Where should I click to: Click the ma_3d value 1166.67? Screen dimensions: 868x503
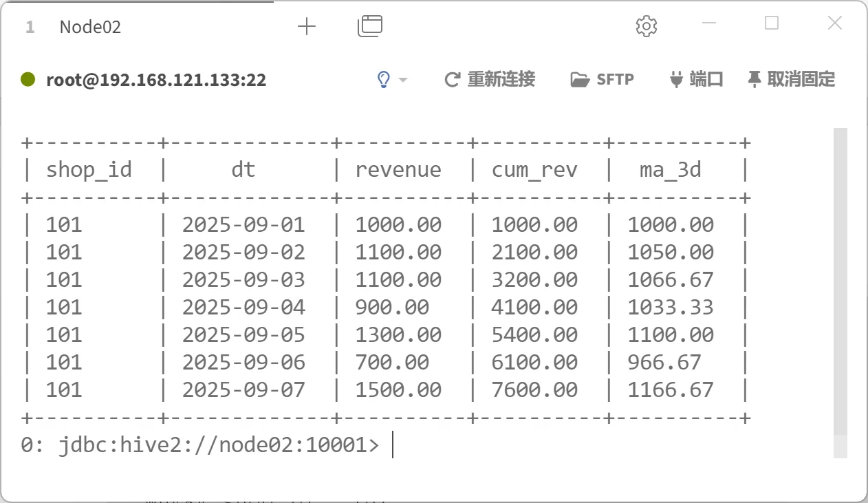[671, 389]
